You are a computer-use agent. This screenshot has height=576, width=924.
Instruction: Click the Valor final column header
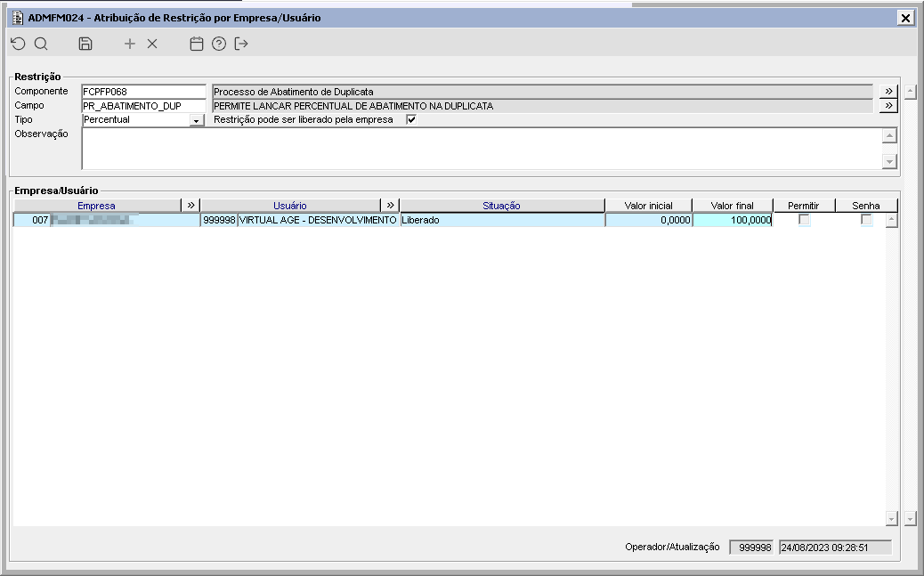click(733, 205)
